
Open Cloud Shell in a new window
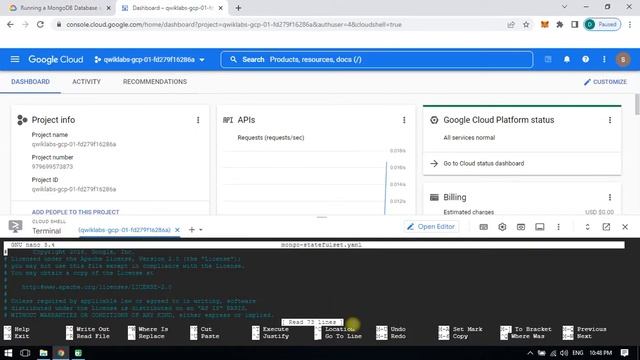[x=606, y=227]
